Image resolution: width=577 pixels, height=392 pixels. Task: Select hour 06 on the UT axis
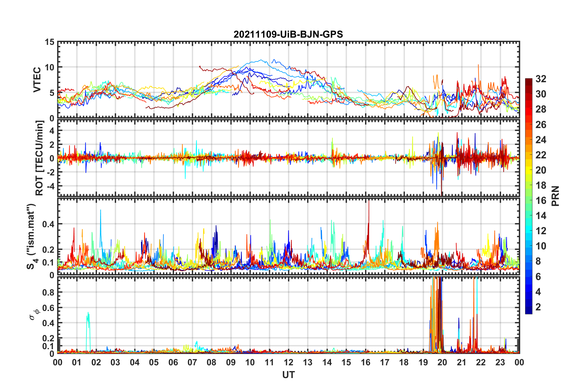click(173, 363)
